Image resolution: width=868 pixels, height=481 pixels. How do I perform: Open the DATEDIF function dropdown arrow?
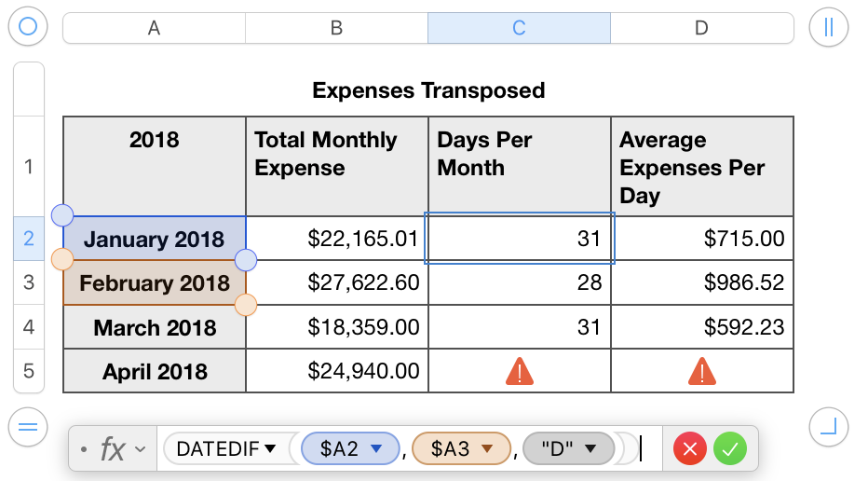coord(270,449)
